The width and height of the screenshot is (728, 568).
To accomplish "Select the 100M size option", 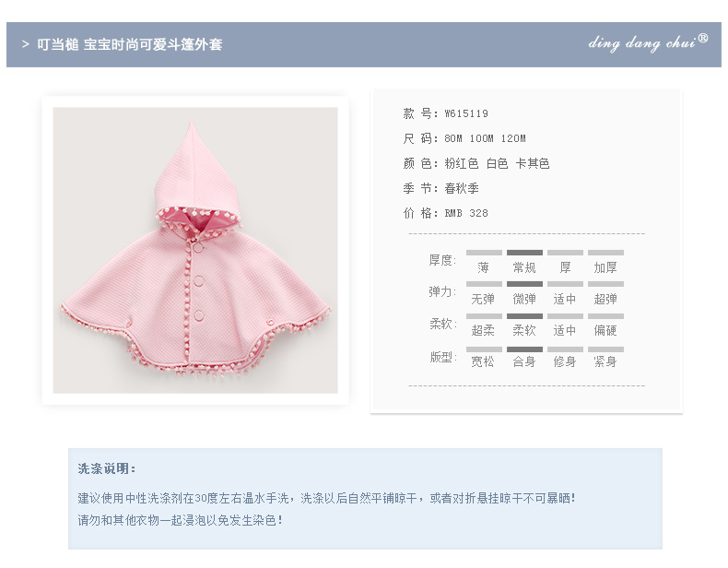I will click(x=481, y=138).
